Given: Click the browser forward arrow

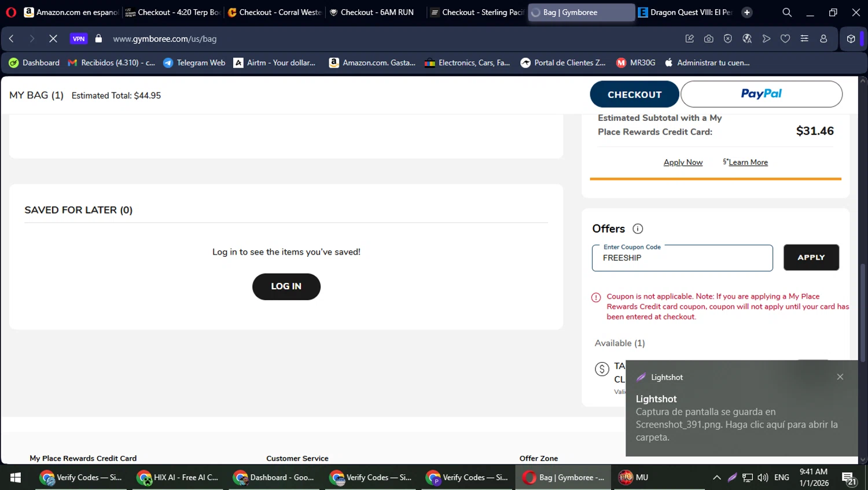Looking at the screenshot, I should [32, 39].
